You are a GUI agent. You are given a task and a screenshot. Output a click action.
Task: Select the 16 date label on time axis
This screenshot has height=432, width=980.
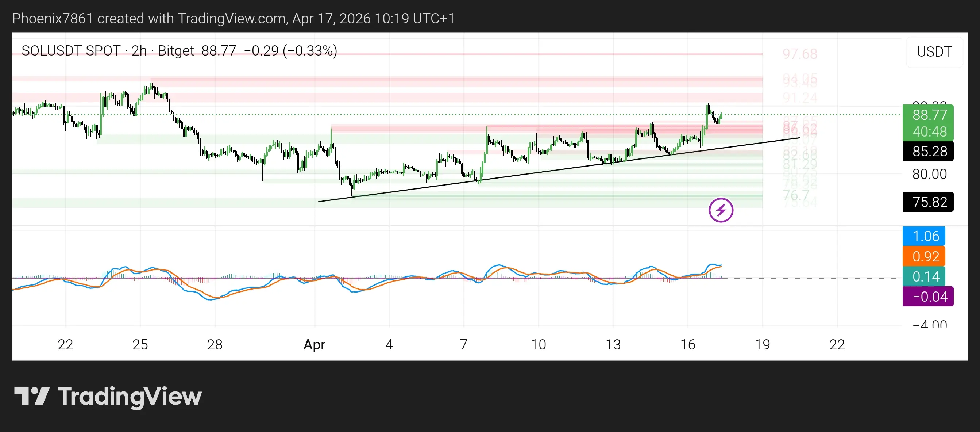687,344
